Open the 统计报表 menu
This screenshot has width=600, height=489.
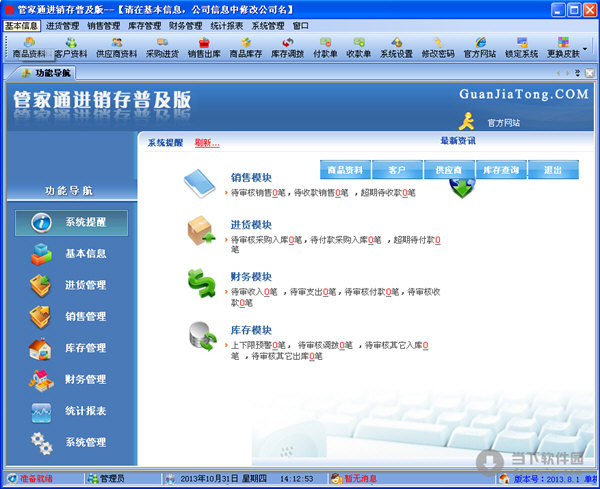227,26
